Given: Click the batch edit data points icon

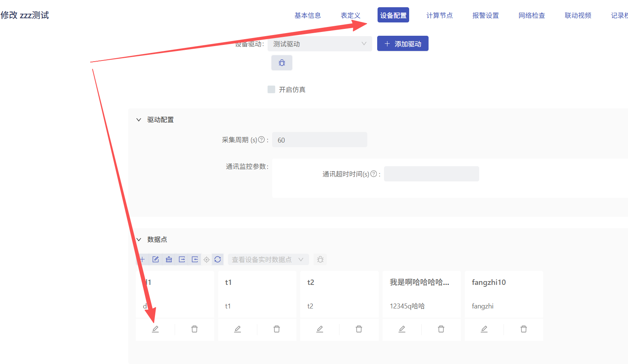Looking at the screenshot, I should point(155,259).
